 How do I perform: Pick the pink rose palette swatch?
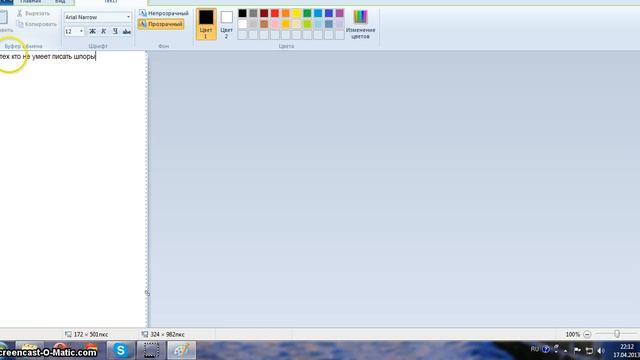[x=275, y=24]
